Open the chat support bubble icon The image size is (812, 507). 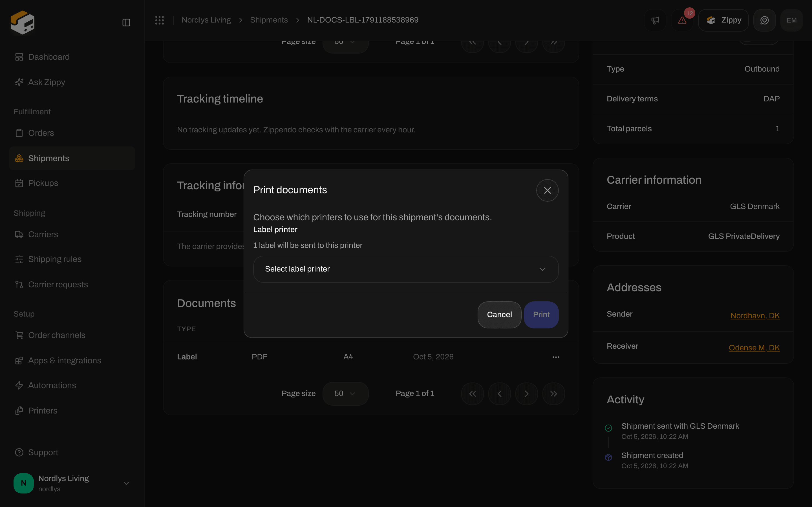pyautogui.click(x=764, y=20)
